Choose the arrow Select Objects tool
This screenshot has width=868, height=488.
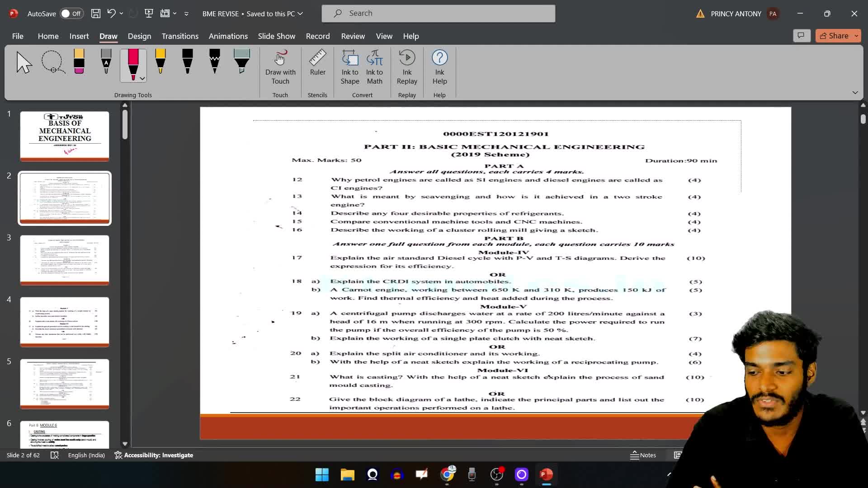24,62
